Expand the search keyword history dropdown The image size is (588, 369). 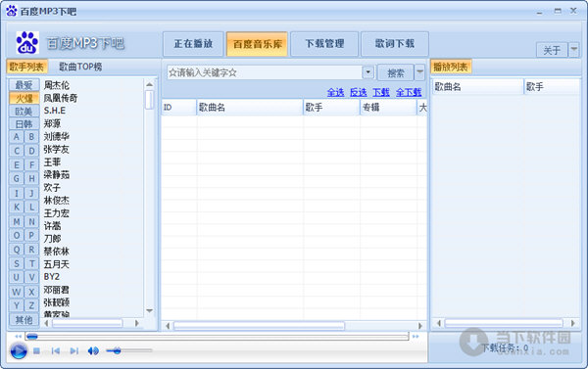click(x=368, y=72)
